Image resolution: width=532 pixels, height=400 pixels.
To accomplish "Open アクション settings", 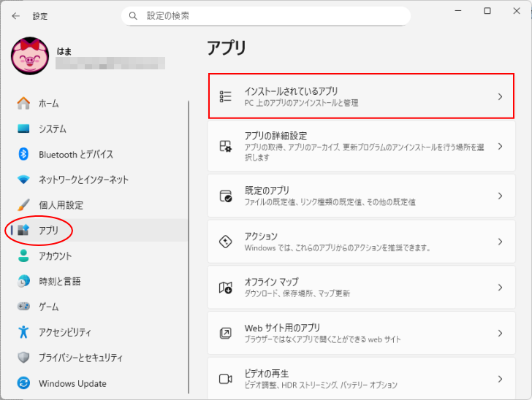I will 361,242.
